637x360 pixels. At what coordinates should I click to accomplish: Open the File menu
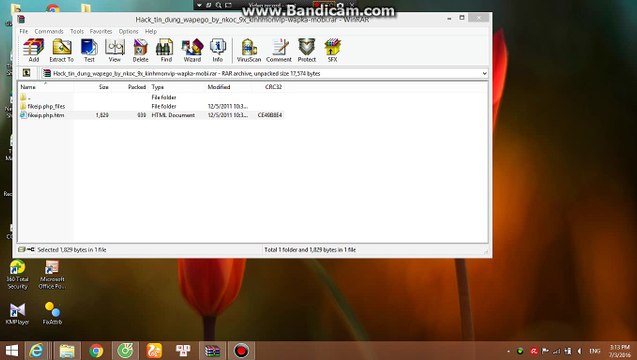coord(24,31)
